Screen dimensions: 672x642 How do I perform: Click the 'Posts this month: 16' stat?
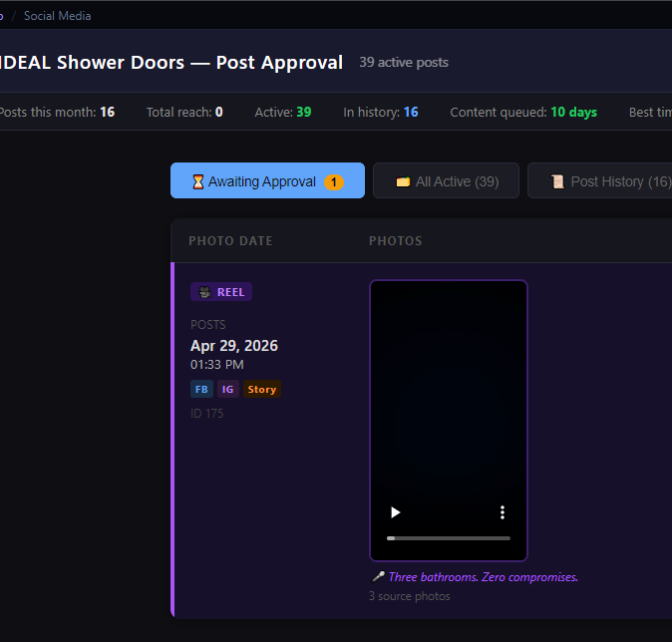click(57, 112)
